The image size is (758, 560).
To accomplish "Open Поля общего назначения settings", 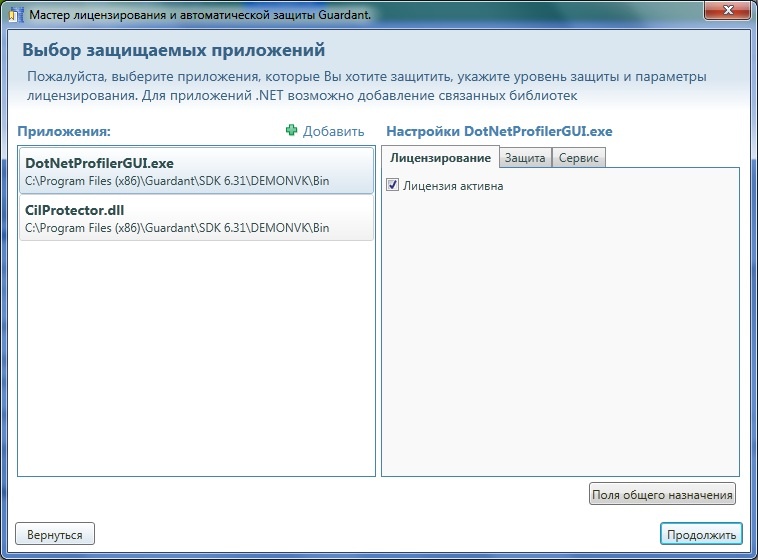I will tap(662, 494).
